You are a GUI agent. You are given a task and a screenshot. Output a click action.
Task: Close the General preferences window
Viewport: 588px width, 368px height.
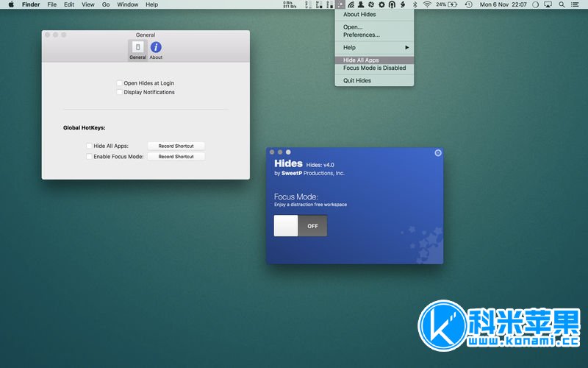click(48, 35)
